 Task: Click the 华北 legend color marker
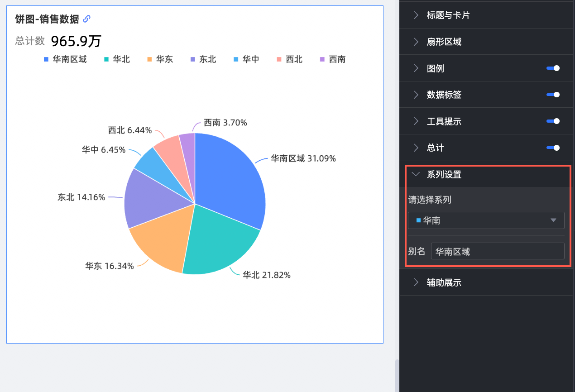coord(106,59)
